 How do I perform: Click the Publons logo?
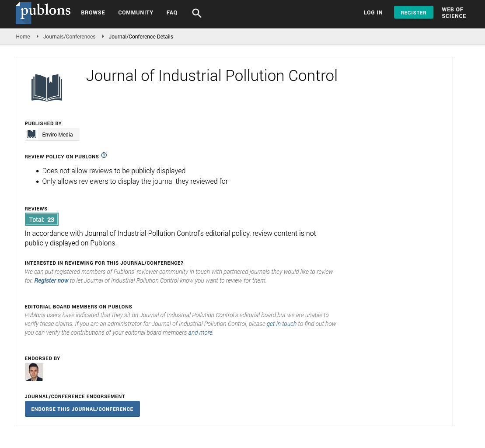[x=43, y=12]
